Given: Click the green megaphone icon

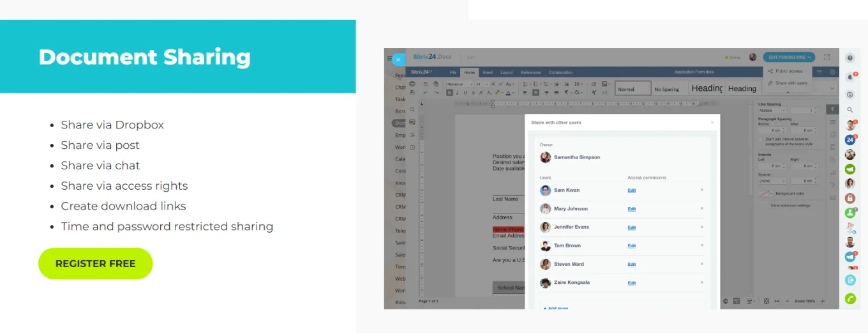Looking at the screenshot, I should click(849, 169).
